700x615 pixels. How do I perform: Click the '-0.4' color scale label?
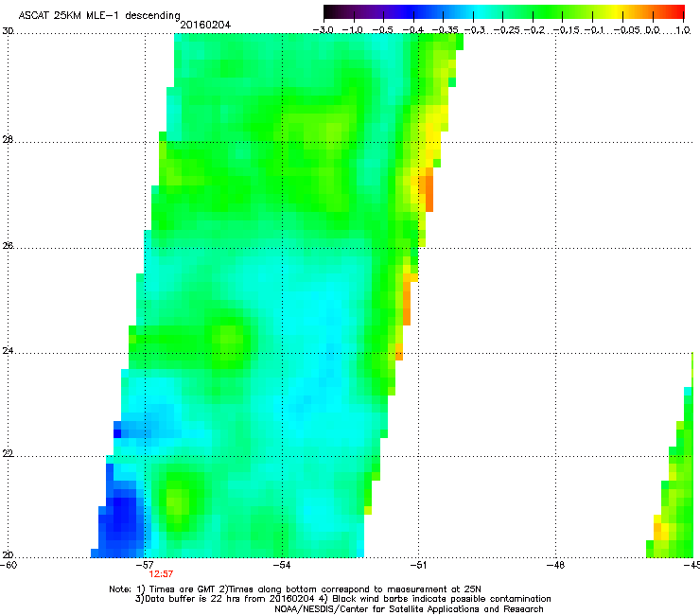point(413,30)
